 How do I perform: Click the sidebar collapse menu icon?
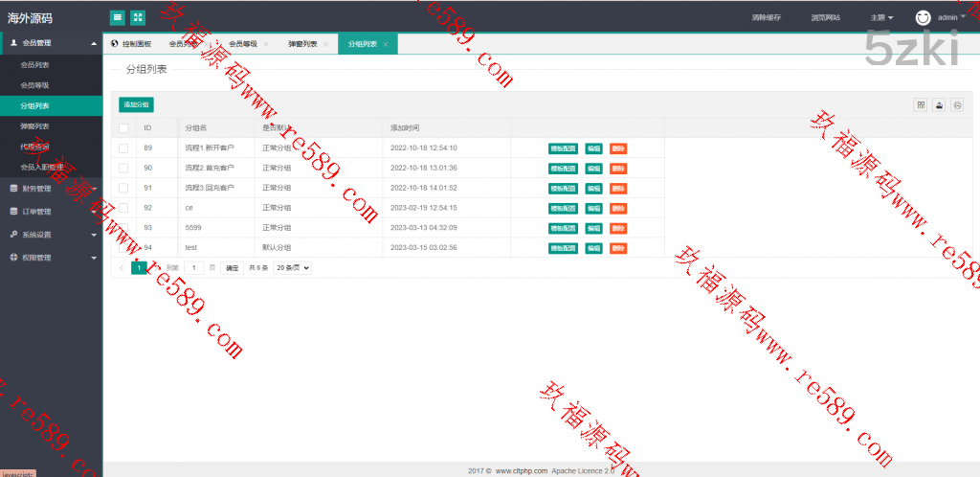117,17
